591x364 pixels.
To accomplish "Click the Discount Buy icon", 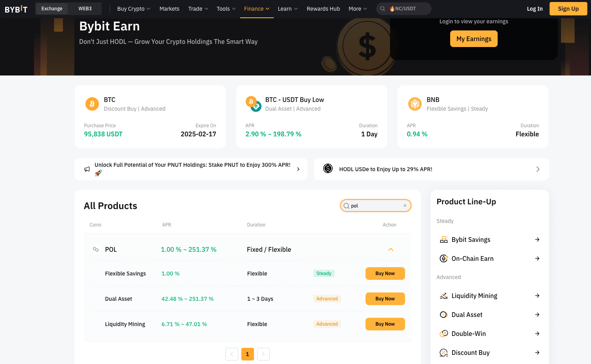I will 444,353.
